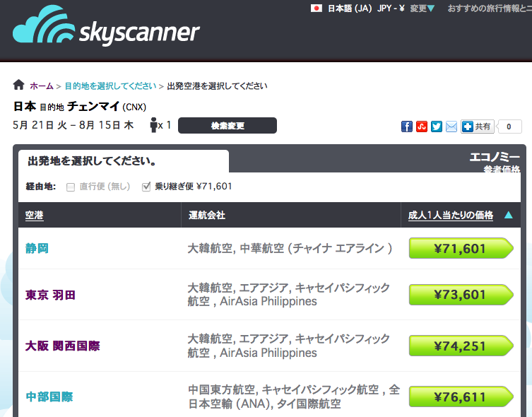Image resolution: width=532 pixels, height=417 pixels.
Task: Click the passenger count person icon
Action: point(153,125)
